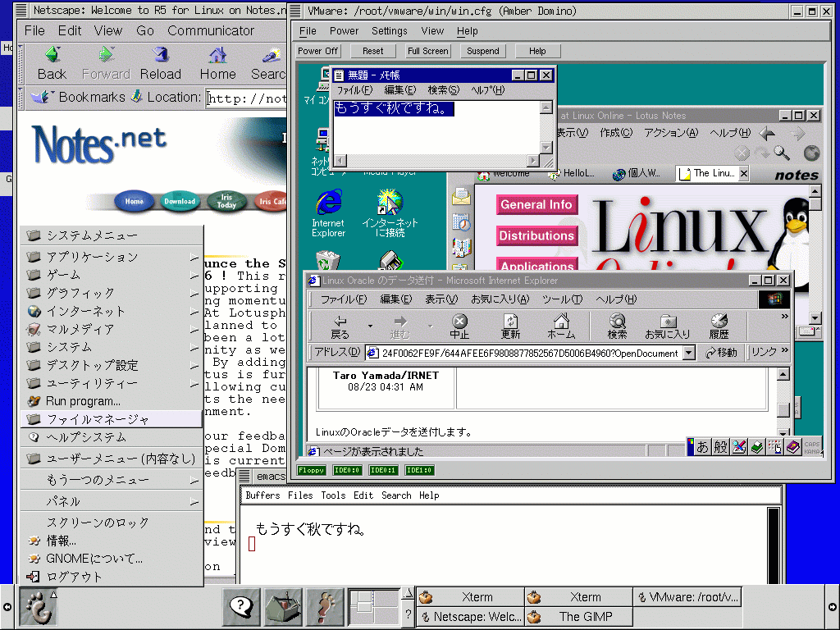Open the dropdown arrow beside 戻る button
The width and height of the screenshot is (840, 630).
[370, 326]
